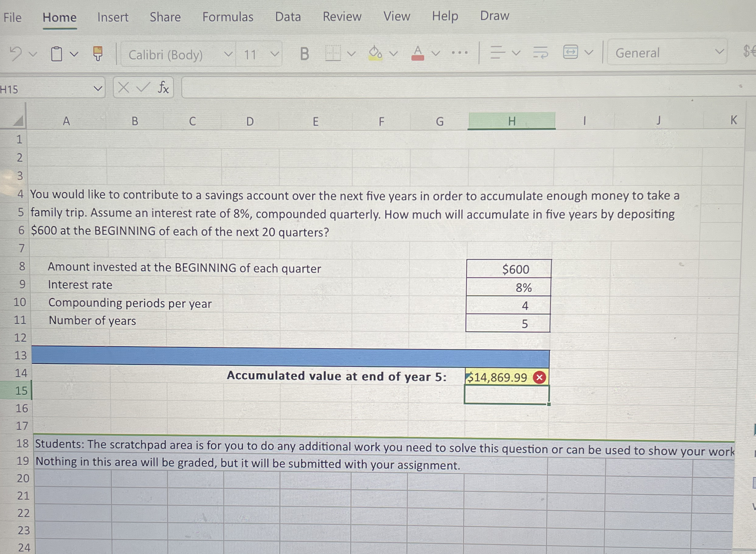Open the Data menu tab
This screenshot has height=554, width=756.
(288, 17)
